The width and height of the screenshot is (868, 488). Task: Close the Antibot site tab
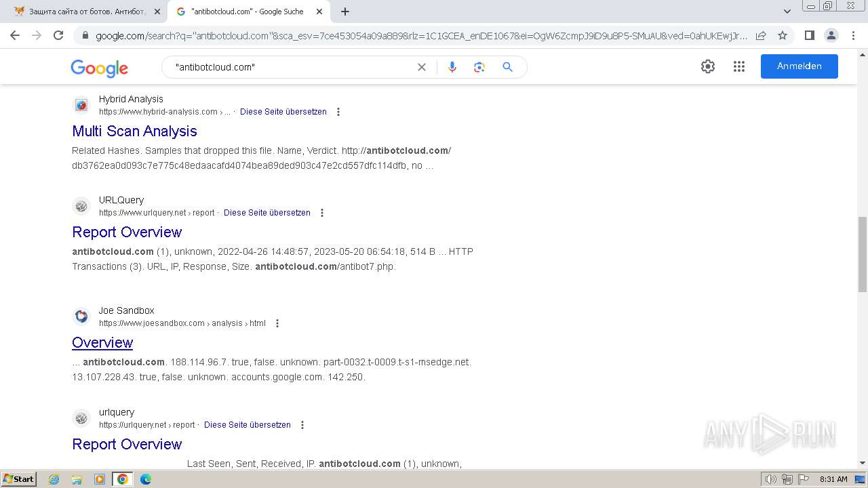click(x=157, y=12)
